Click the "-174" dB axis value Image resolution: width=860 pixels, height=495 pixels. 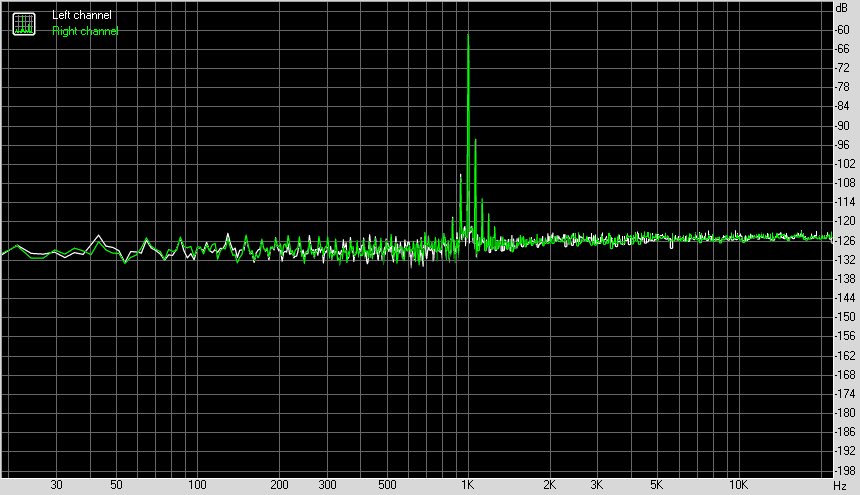click(x=844, y=394)
